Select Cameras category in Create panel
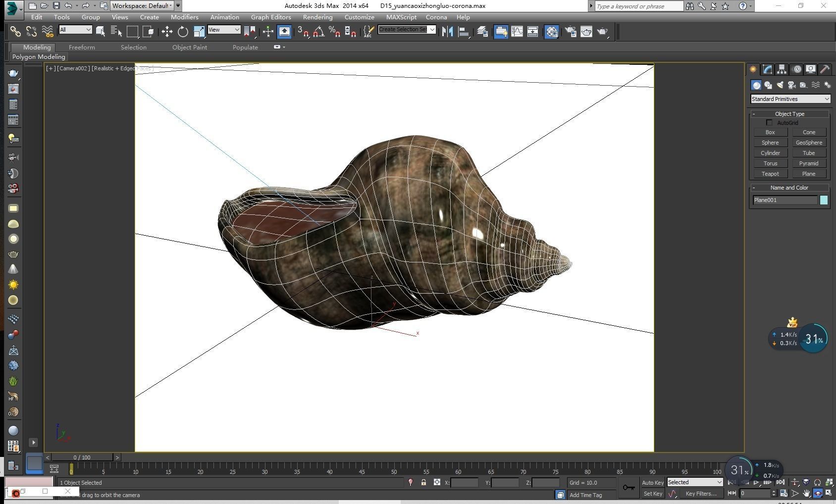 pyautogui.click(x=792, y=85)
